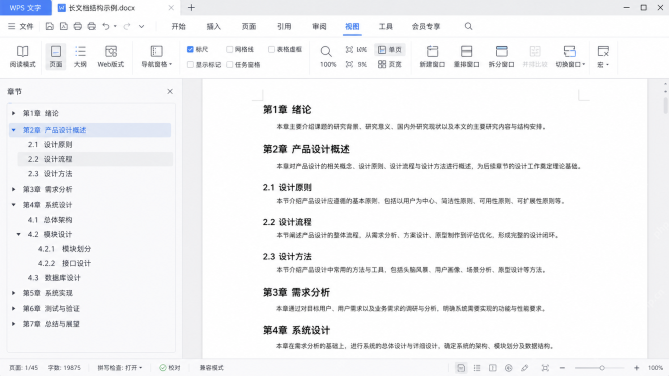Click the print icon in quick toolbar
669x376 pixels.
point(78,26)
